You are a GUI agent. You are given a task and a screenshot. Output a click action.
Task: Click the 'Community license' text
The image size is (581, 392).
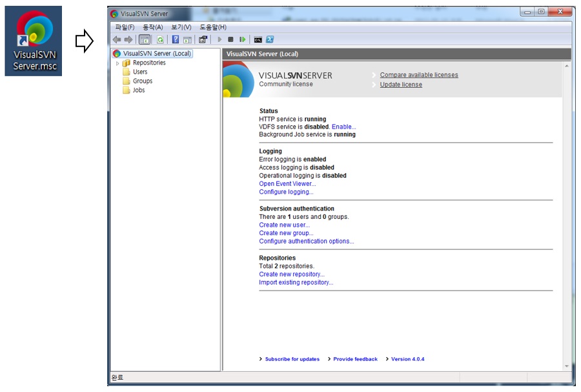pos(286,84)
